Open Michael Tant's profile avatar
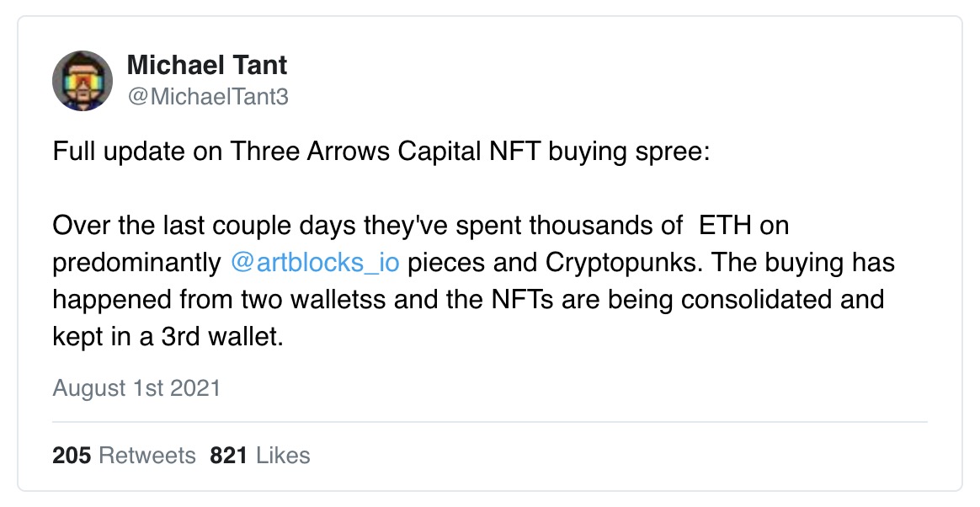The width and height of the screenshot is (980, 507). [83, 81]
